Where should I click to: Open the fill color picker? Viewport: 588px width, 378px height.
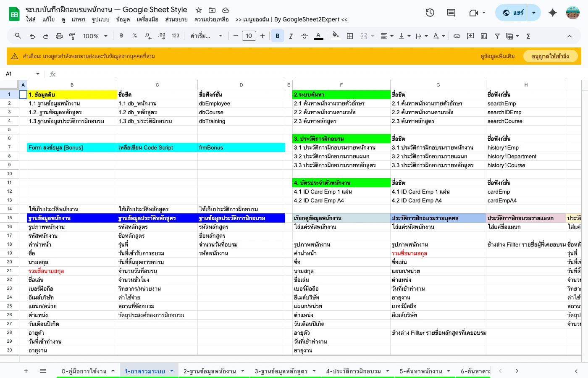[335, 36]
